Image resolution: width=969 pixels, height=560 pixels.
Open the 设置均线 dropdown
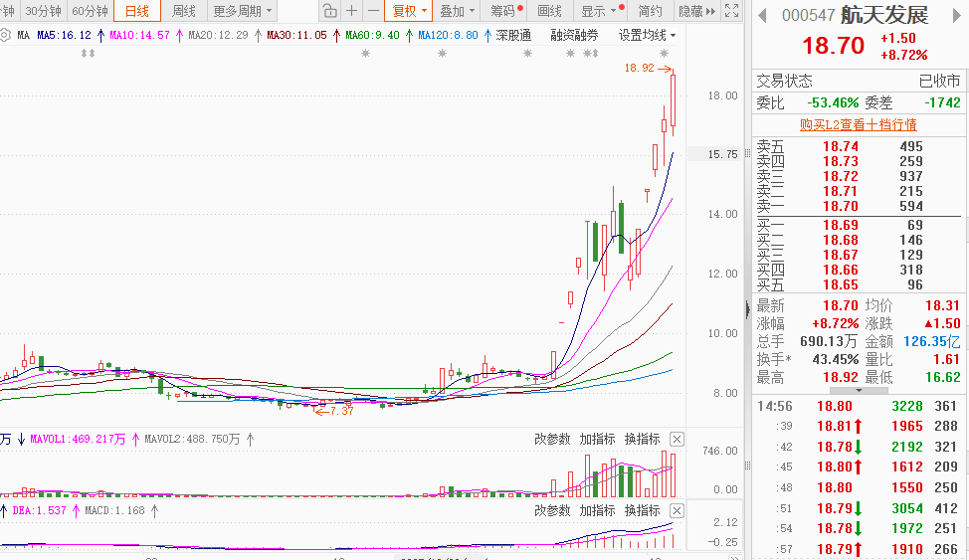647,35
